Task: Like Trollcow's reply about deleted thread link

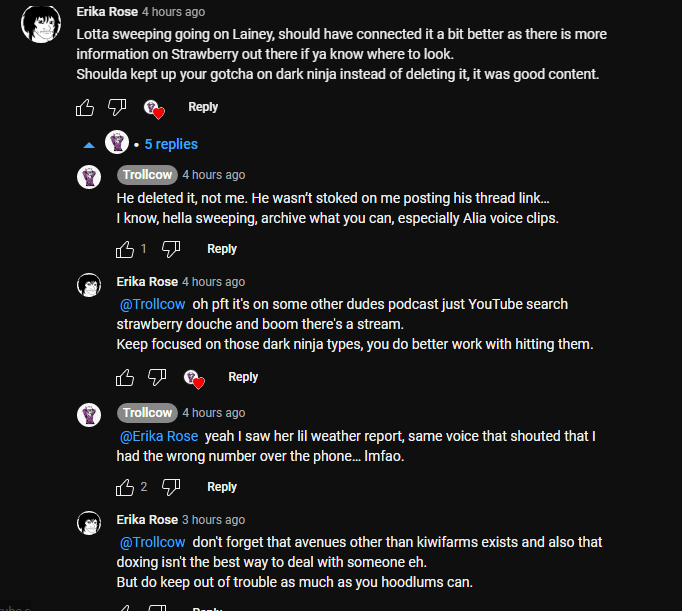Action: pos(125,249)
